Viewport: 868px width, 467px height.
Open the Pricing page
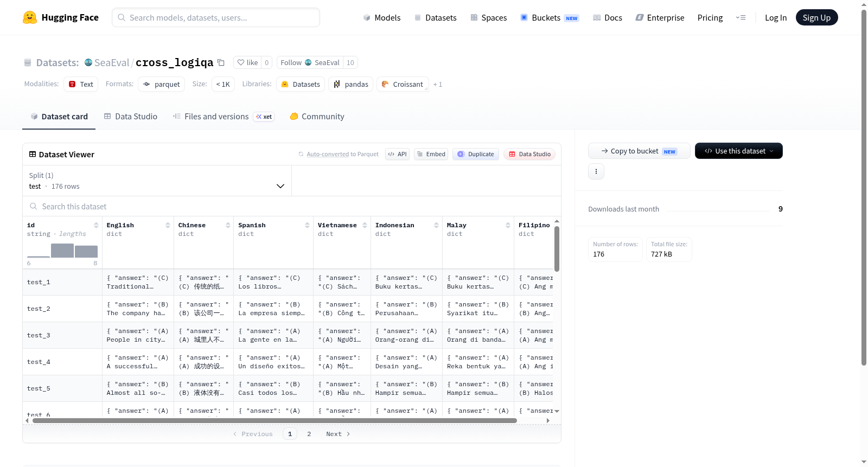click(710, 17)
